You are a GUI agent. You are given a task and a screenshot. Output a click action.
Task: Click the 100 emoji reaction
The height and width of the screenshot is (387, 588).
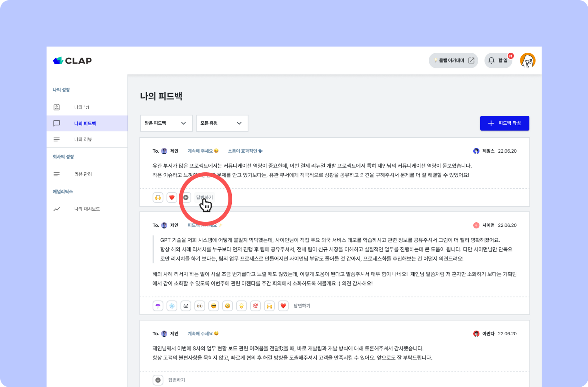[x=255, y=306]
